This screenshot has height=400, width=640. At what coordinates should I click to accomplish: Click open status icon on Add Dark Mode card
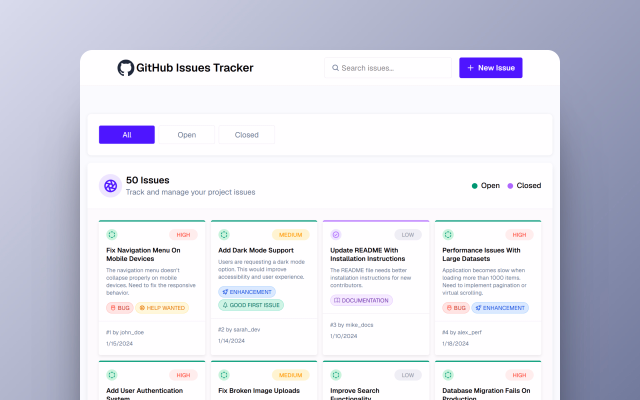click(x=224, y=235)
